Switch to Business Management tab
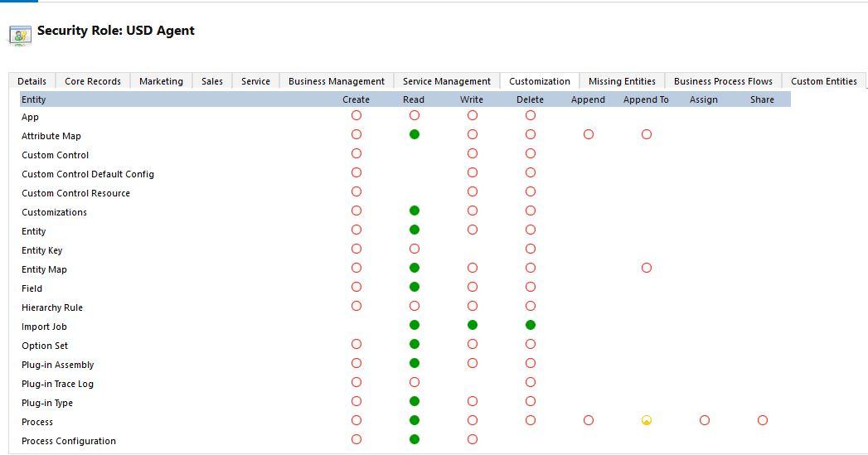The image size is (868, 455). tap(337, 81)
